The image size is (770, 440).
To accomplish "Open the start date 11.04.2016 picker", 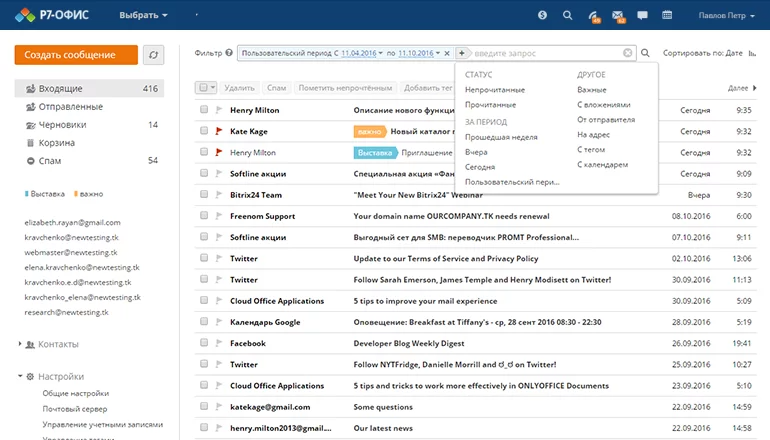I will coord(361,53).
